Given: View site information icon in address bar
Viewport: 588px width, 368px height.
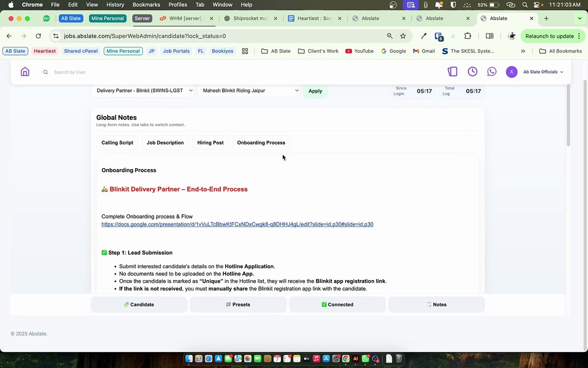Looking at the screenshot, I should tap(56, 36).
